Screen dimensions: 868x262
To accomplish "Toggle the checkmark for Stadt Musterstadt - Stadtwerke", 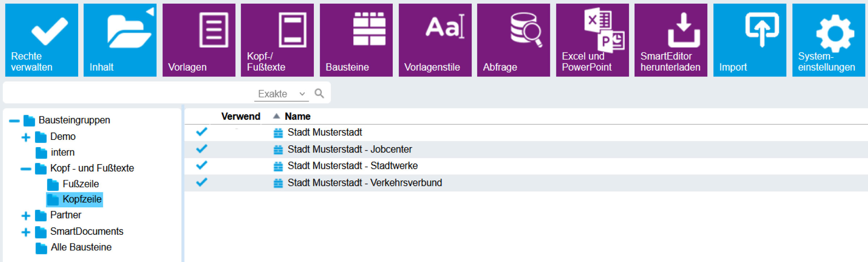I will (202, 165).
